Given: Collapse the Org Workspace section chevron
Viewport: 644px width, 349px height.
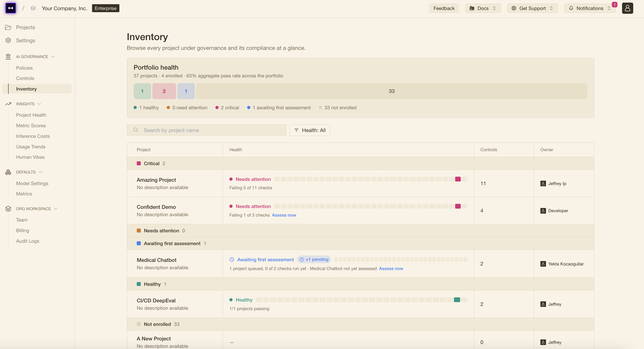Looking at the screenshot, I should (x=55, y=209).
